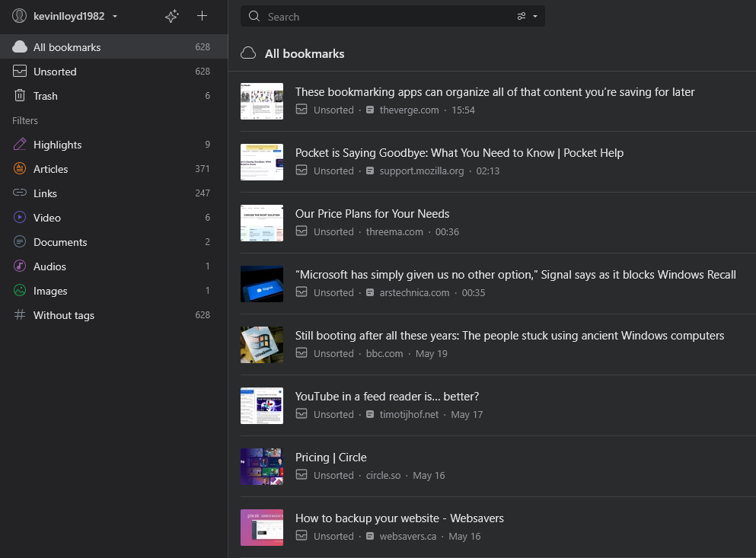Click thumbnail of YouTube feed reader bookmark
The height and width of the screenshot is (558, 756).
pos(262,406)
